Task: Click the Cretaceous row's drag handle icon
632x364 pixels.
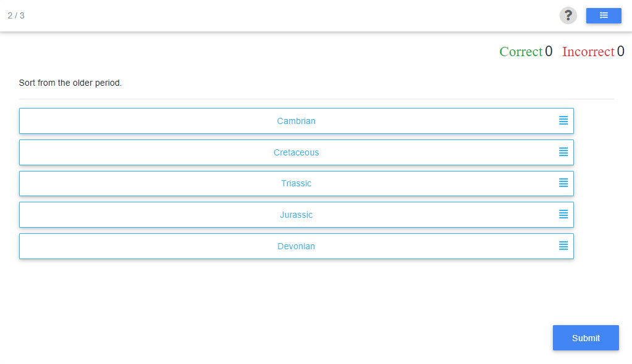Action: pyautogui.click(x=563, y=152)
